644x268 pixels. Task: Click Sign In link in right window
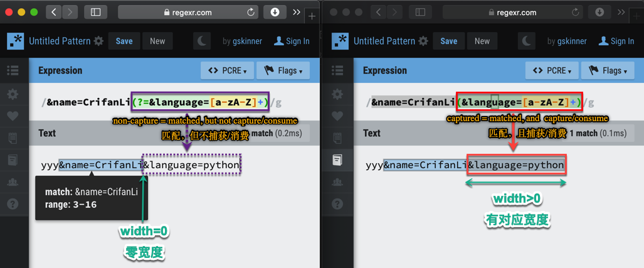616,41
